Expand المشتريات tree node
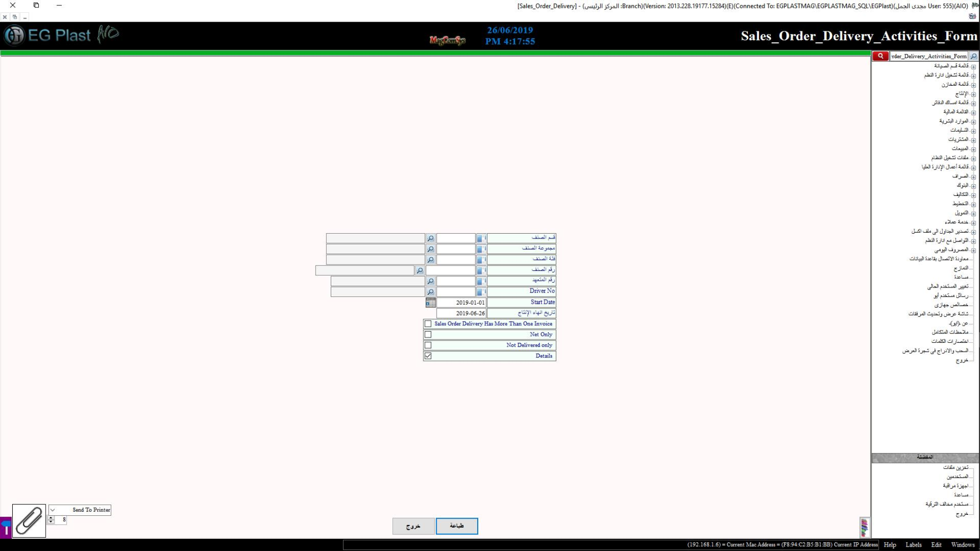The image size is (980, 551). 974,140
